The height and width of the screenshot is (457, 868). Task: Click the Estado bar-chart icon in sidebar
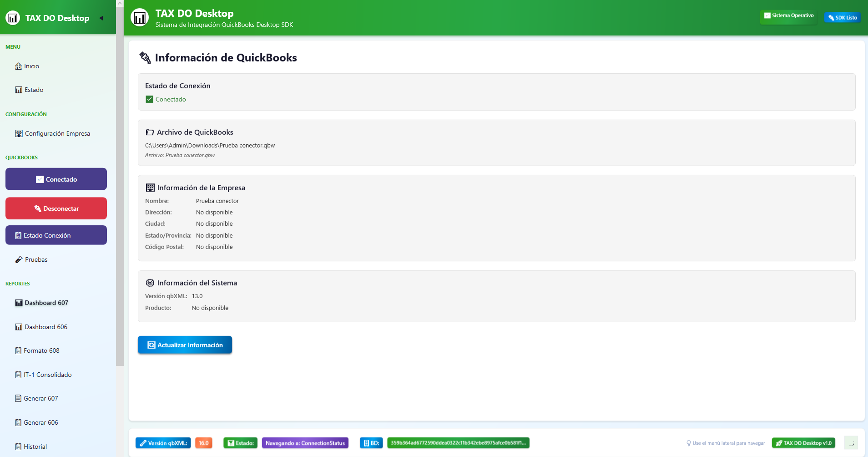[x=18, y=89]
